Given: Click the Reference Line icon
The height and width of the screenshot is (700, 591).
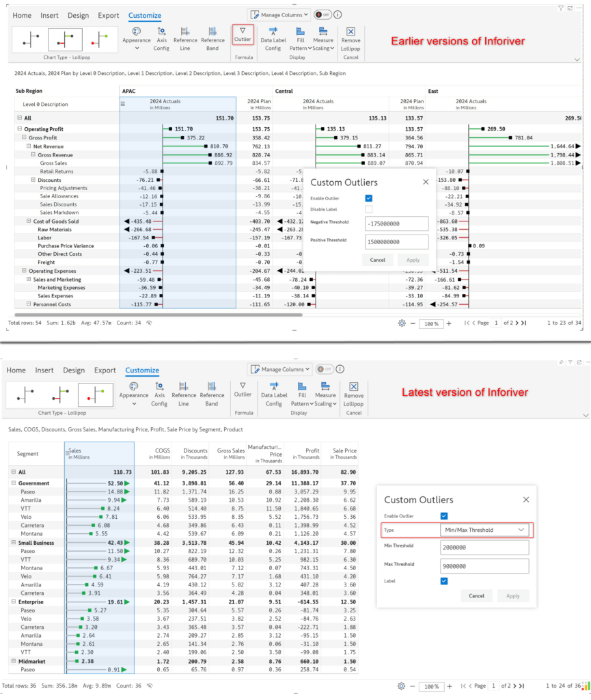Looking at the screenshot, I should click(x=185, y=34).
